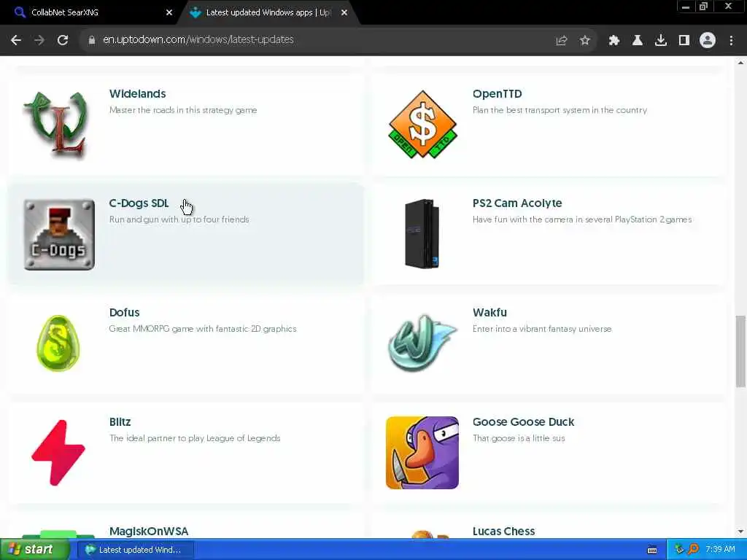Click the Dofus title link
The width and height of the screenshot is (747, 560).
tap(124, 312)
